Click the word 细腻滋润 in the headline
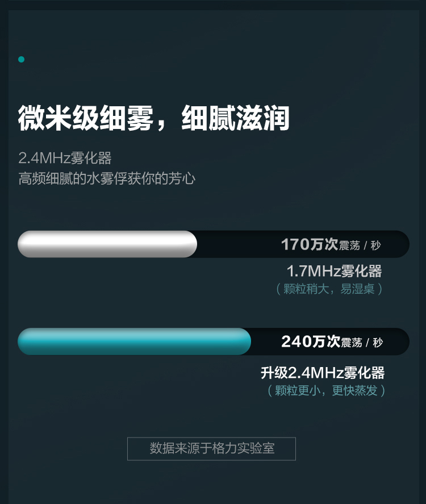Image resolution: width=426 pixels, height=504 pixels. coord(236,118)
